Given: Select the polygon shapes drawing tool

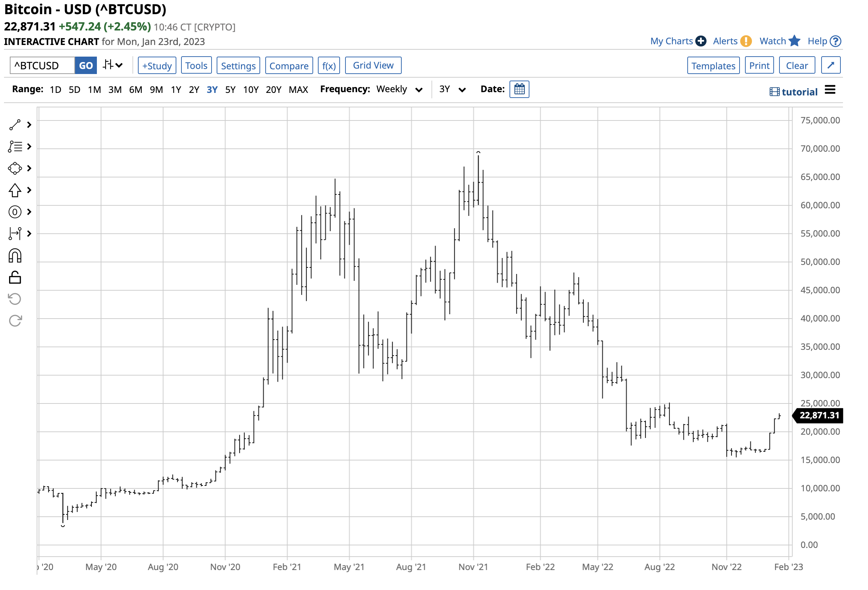Looking at the screenshot, I should click(x=15, y=168).
